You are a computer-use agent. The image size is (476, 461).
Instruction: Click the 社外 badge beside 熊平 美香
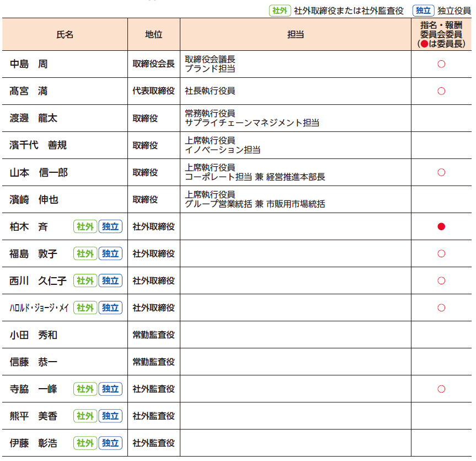click(85, 416)
